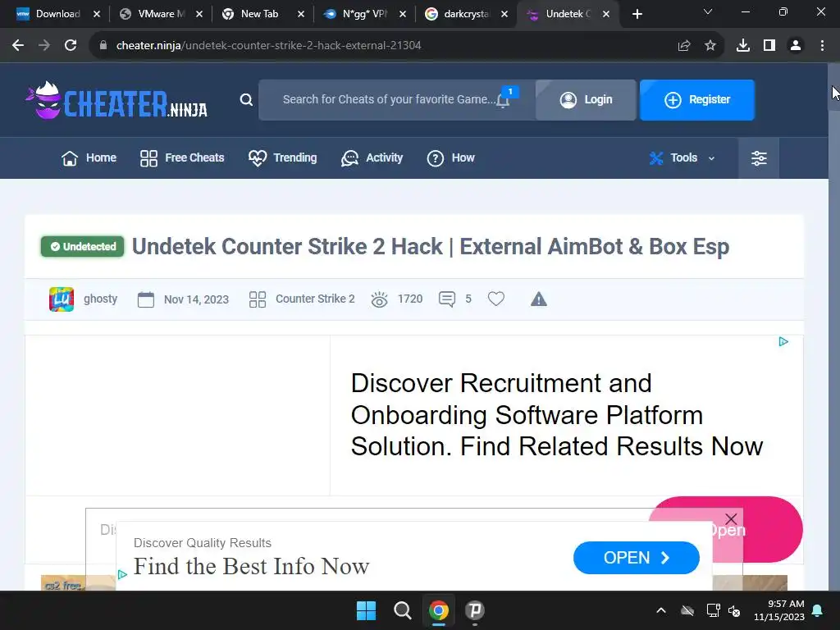Expand the Tools dropdown menu
Viewport: 840px width, 630px height.
[682, 158]
